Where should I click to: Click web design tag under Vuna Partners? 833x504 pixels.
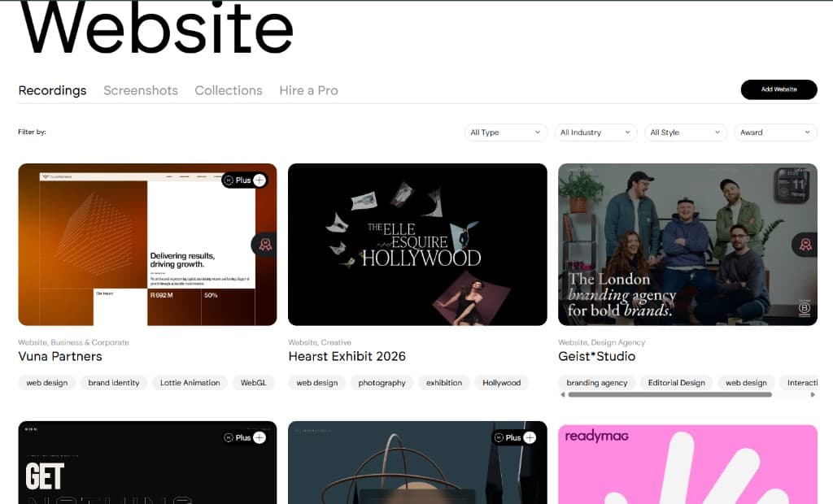[x=46, y=382]
